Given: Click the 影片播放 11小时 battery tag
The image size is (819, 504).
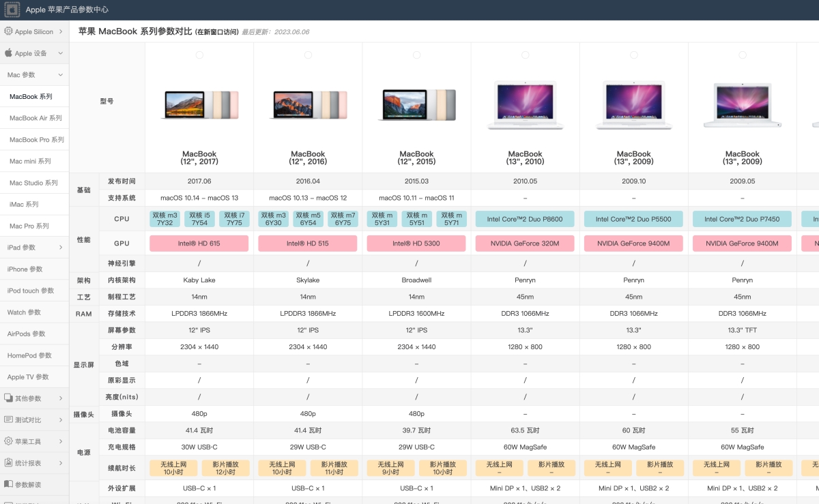Looking at the screenshot, I should tap(334, 468).
